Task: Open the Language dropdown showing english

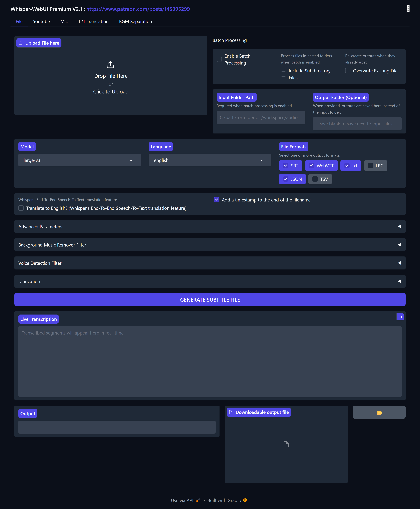Action: [210, 160]
